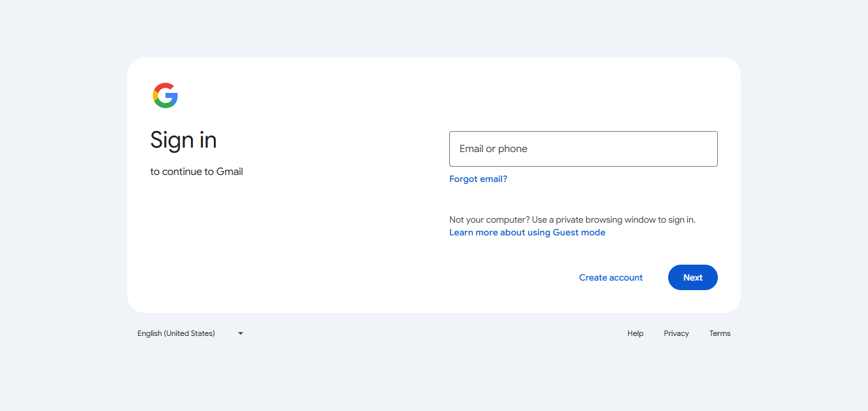Click the language selector caret arrow
The width and height of the screenshot is (868, 411).
[x=241, y=333]
